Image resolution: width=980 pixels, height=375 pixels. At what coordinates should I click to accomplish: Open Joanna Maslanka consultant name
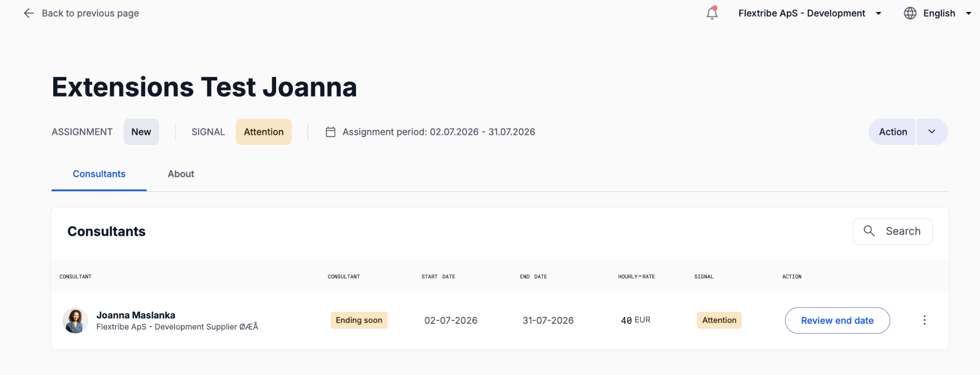coord(136,315)
